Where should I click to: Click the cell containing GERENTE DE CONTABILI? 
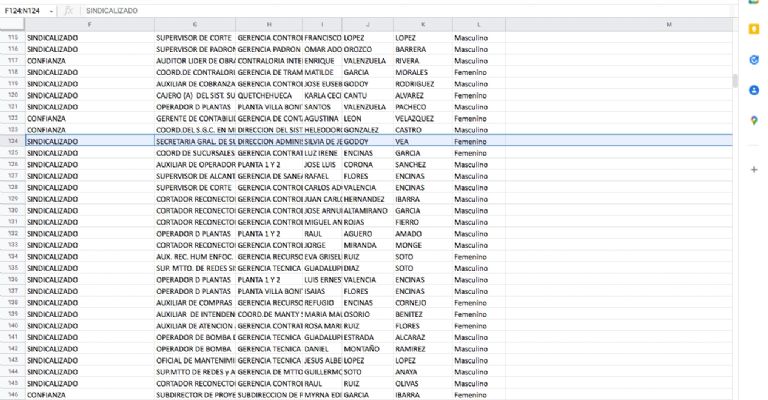coord(195,118)
